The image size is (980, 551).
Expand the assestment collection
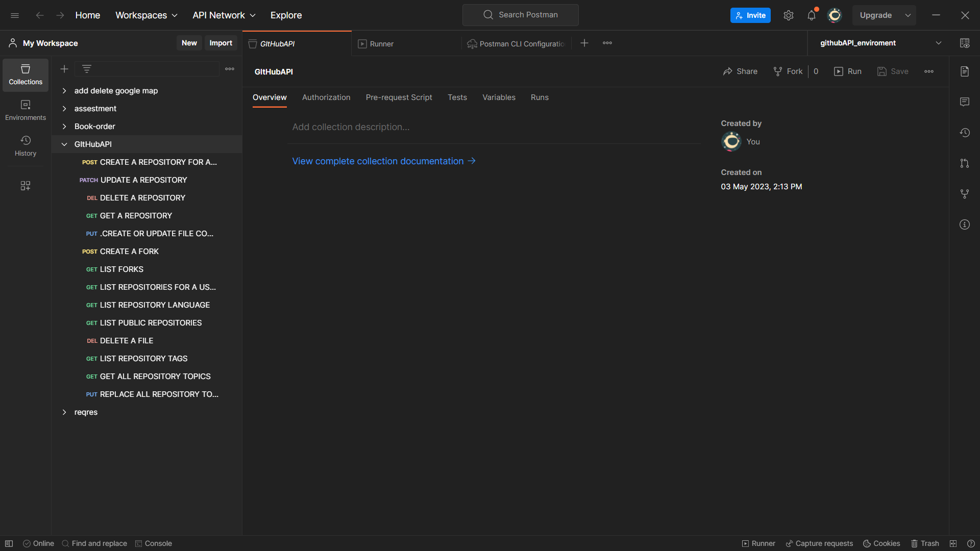(64, 109)
